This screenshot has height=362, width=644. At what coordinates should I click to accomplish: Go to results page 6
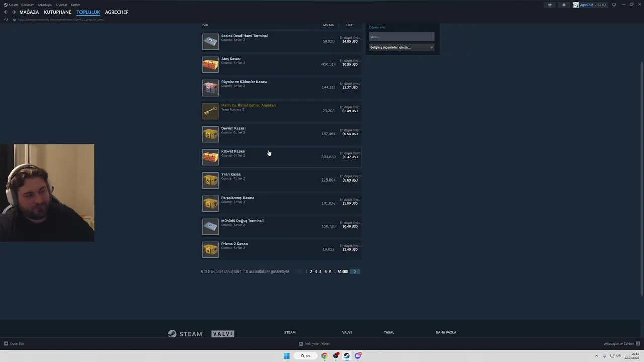click(x=330, y=271)
